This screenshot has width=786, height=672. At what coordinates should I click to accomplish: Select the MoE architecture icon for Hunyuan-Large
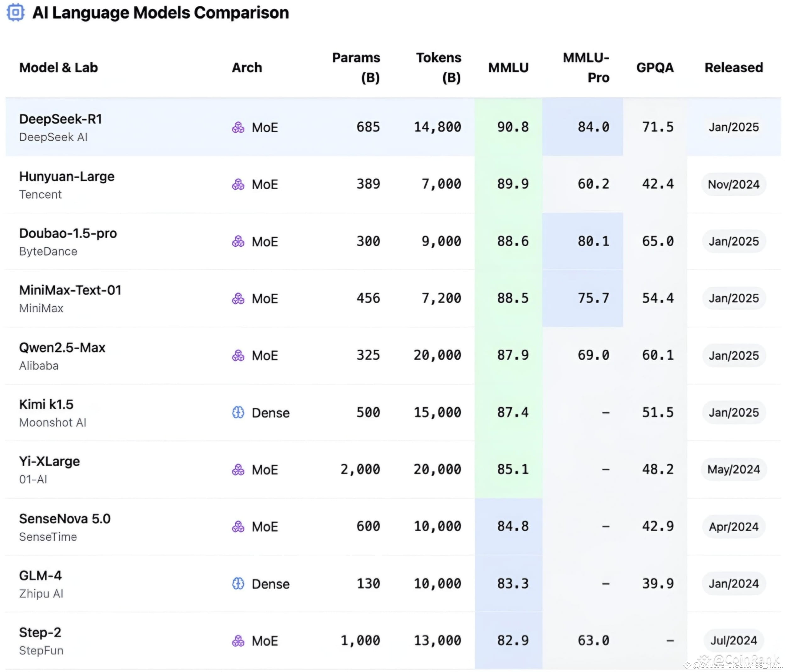pyautogui.click(x=238, y=185)
